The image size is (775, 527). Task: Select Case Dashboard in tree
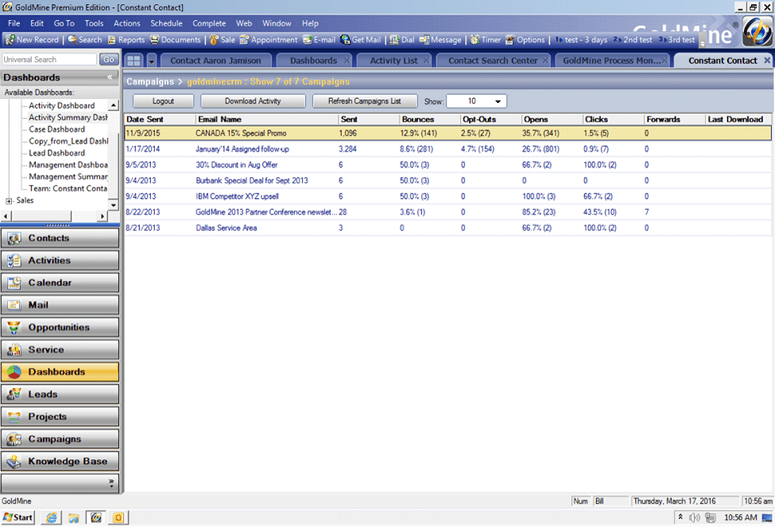pos(56,130)
